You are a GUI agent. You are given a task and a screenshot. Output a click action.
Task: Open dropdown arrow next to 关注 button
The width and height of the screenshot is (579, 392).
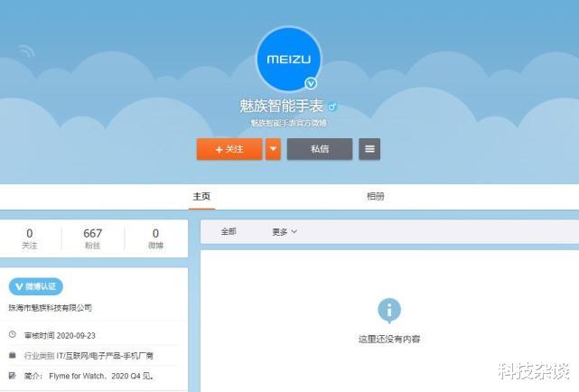click(273, 149)
